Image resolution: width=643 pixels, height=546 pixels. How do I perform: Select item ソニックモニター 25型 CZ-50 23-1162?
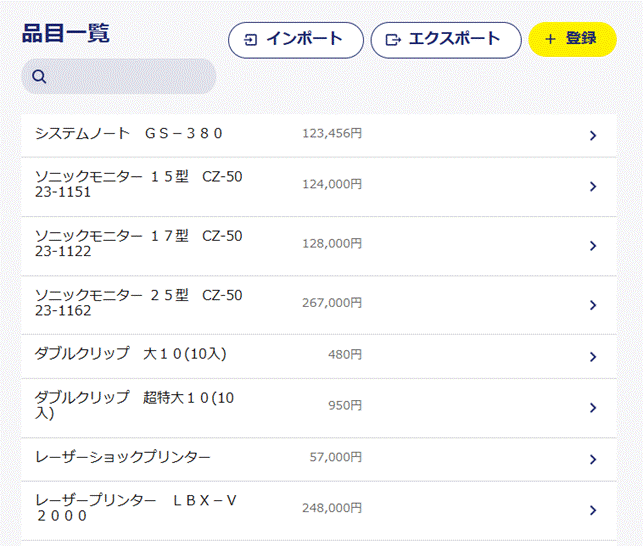(139, 302)
